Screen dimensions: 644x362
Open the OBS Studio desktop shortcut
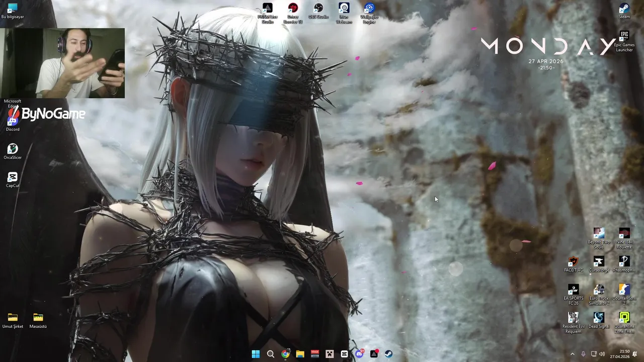point(318,11)
